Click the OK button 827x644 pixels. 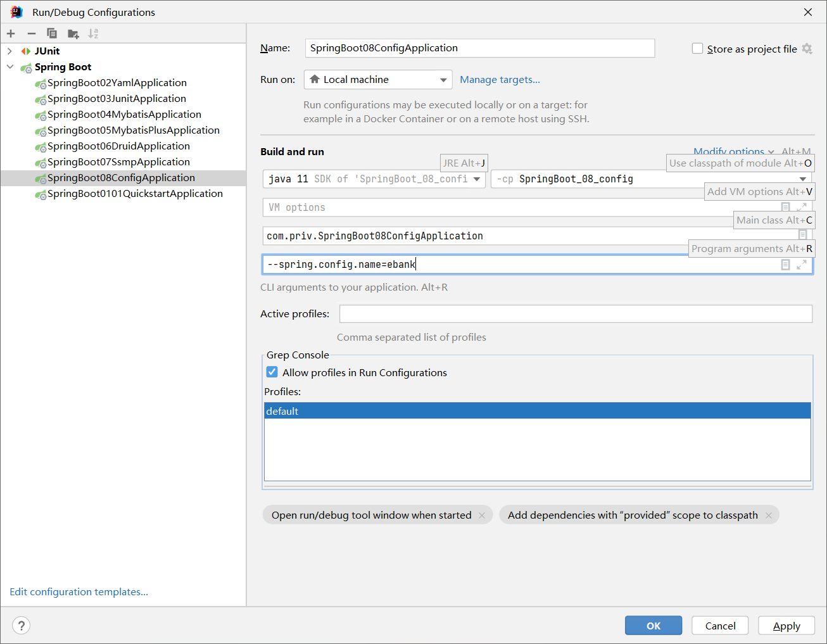653,626
